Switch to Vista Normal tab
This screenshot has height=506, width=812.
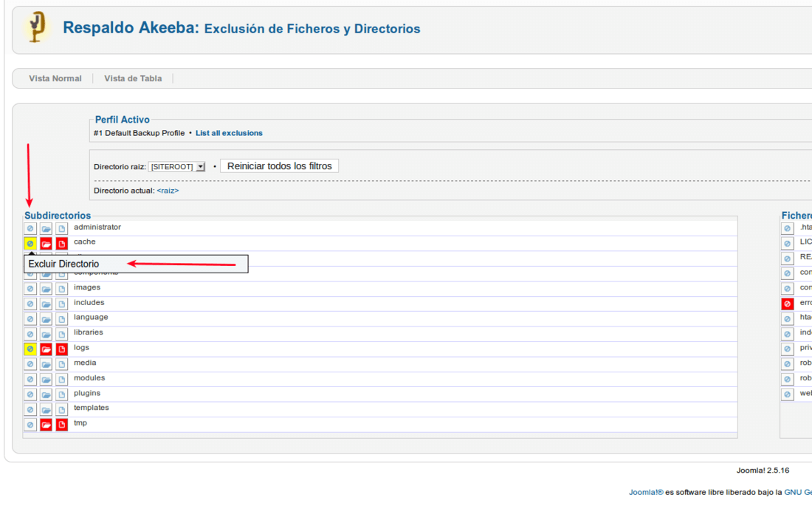[55, 78]
